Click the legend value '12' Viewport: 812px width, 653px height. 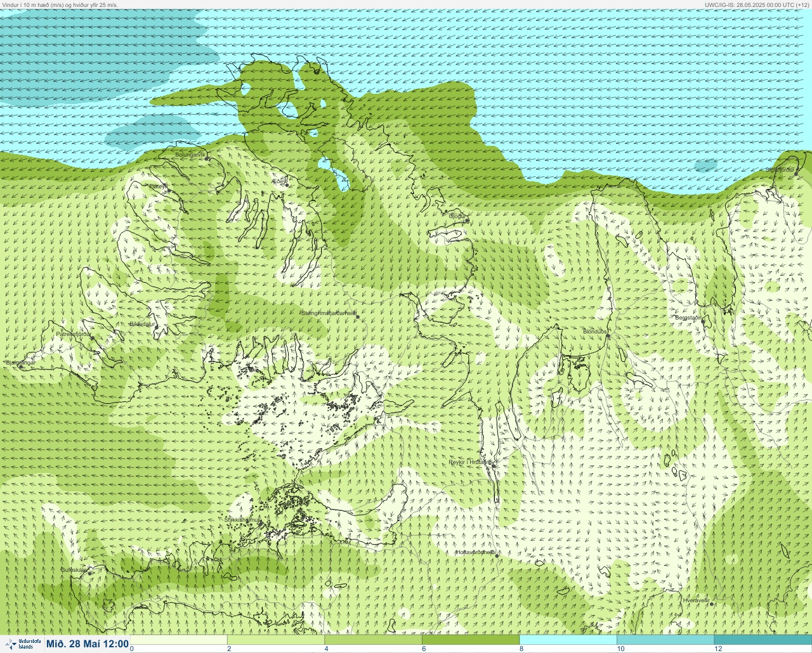(718, 649)
